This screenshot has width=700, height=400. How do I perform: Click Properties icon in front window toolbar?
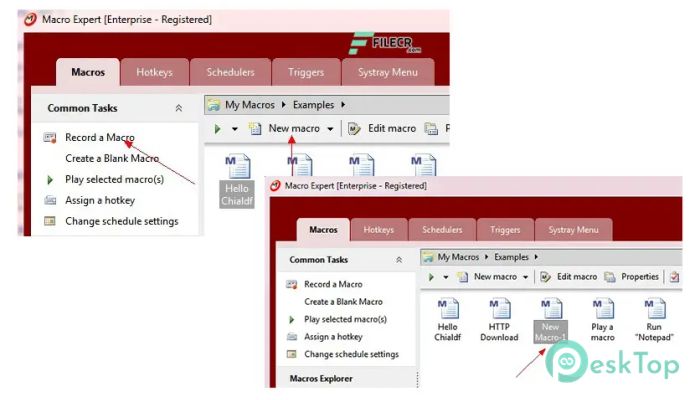pyautogui.click(x=610, y=277)
